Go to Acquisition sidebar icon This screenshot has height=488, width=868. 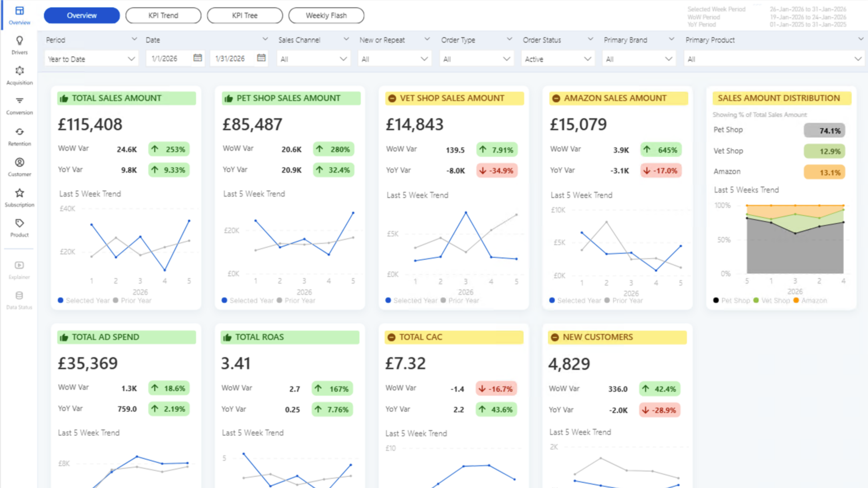click(20, 71)
